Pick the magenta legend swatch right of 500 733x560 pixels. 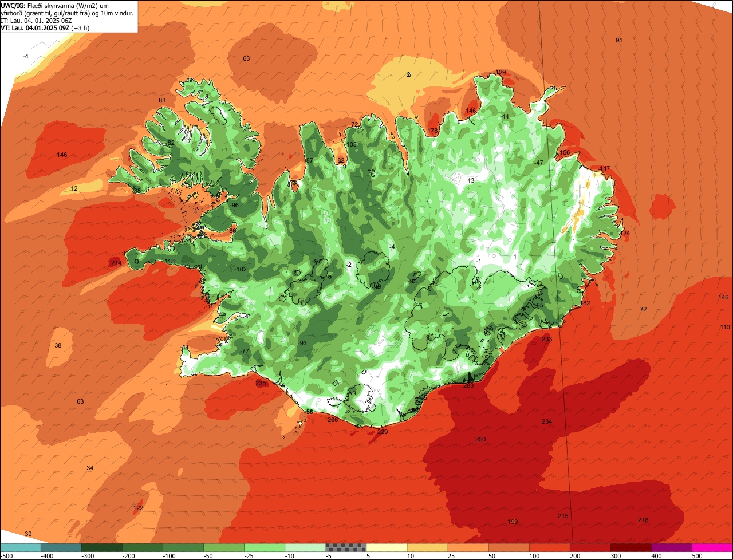[x=712, y=547]
